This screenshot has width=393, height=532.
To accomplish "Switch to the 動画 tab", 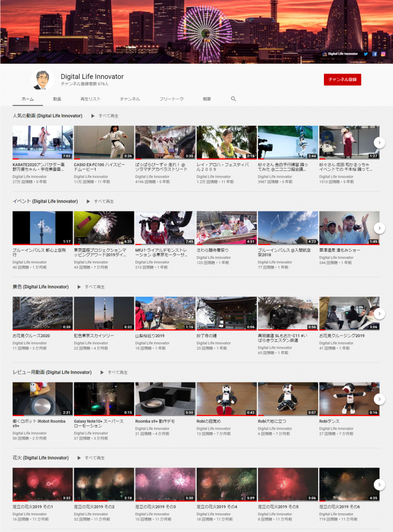I will coord(57,99).
